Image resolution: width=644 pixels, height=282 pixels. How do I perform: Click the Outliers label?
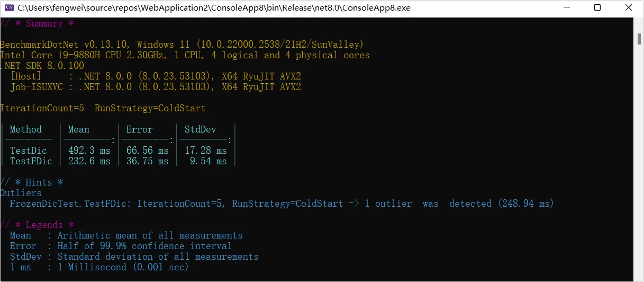coord(21,193)
